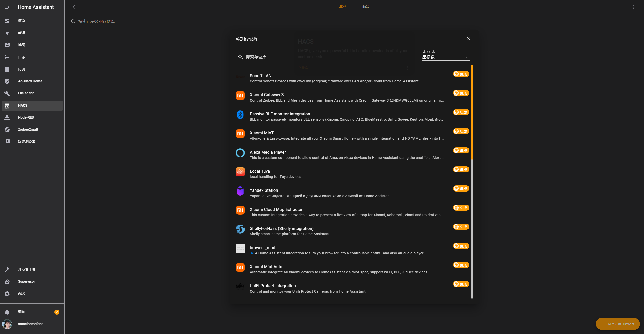The height and width of the screenshot is (334, 644).
Task: Open AdGuard Home shield icon
Action: pyautogui.click(x=7, y=81)
